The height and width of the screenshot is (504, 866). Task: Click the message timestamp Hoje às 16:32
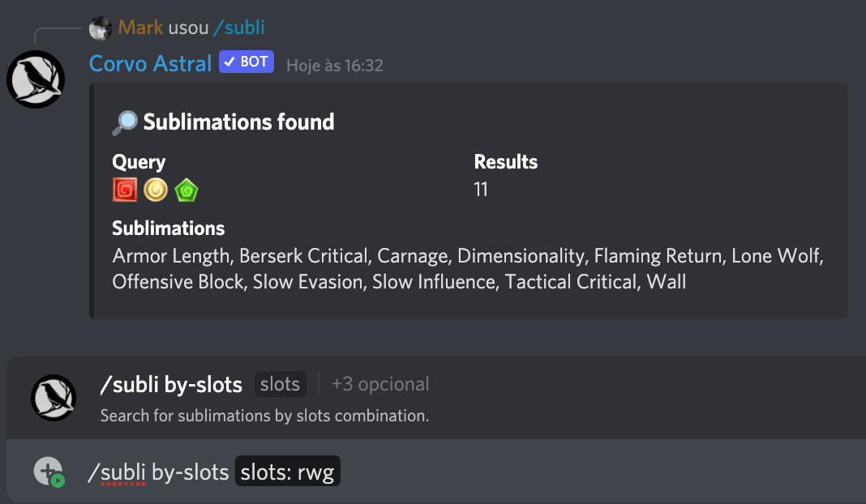click(x=335, y=66)
